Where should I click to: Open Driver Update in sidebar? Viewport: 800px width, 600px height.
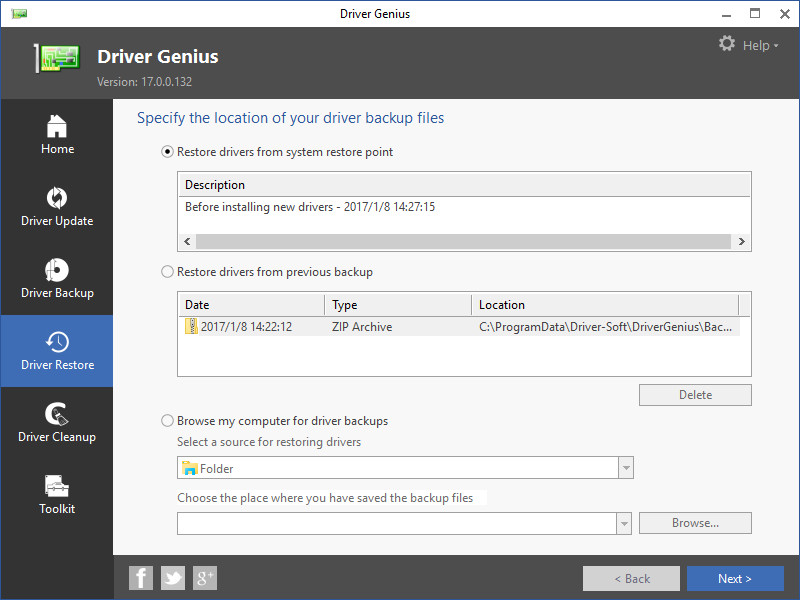click(x=57, y=207)
